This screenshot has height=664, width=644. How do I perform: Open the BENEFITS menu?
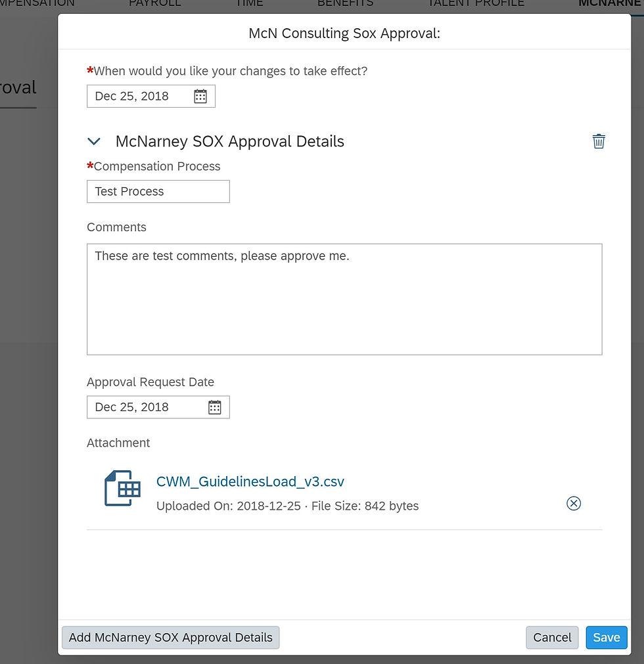coord(345,4)
